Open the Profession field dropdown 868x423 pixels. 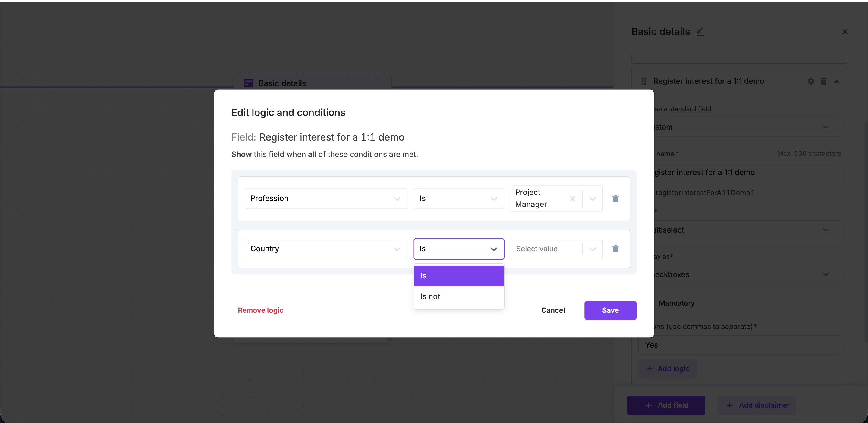click(x=325, y=199)
